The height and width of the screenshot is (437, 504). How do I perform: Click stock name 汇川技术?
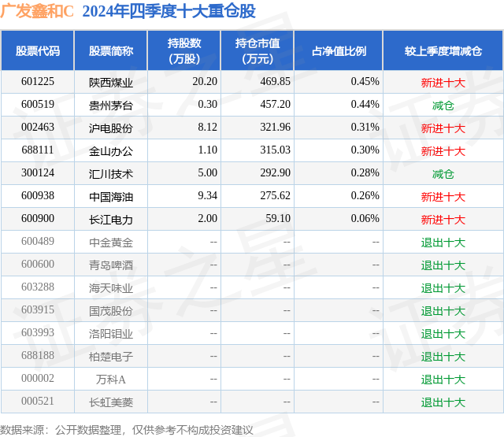111,174
